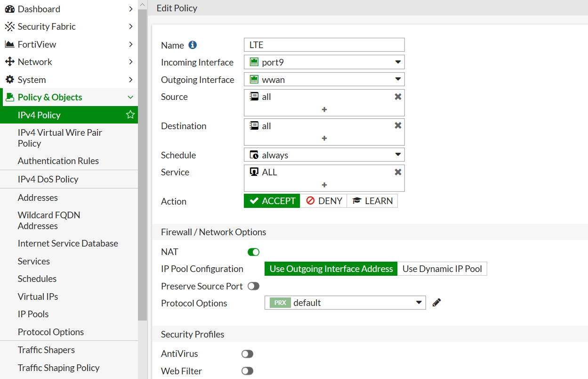Enable the Preserve Source Port toggle
Screen dimensions: 588x379
(x=253, y=286)
